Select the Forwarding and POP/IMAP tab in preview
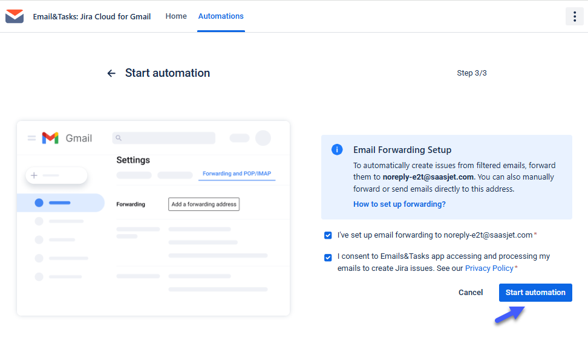The image size is (588, 364). point(237,173)
